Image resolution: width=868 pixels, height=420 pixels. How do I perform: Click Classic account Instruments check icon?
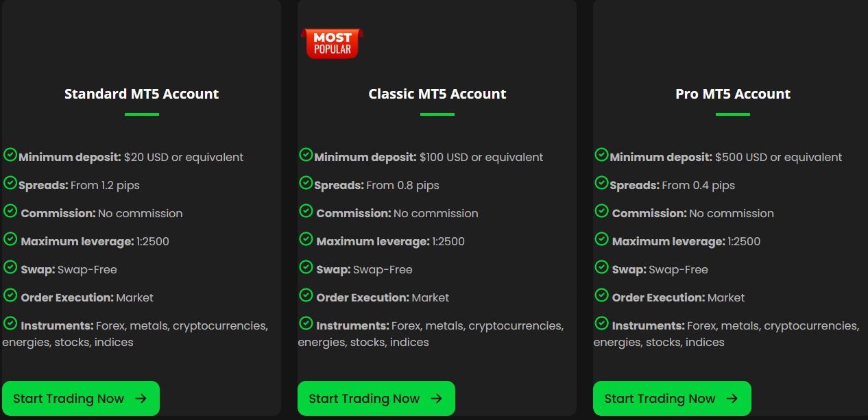pos(306,323)
